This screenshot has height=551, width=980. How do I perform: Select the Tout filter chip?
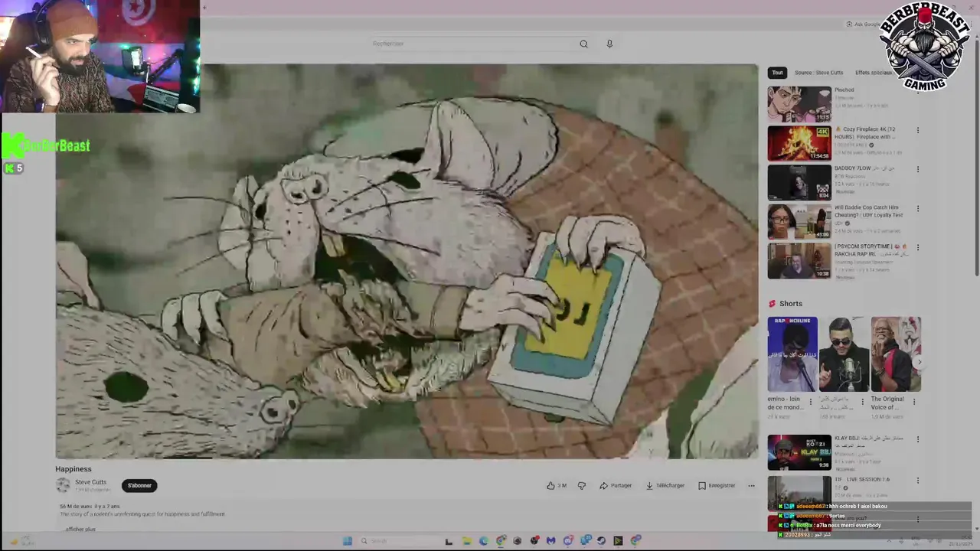click(x=777, y=73)
